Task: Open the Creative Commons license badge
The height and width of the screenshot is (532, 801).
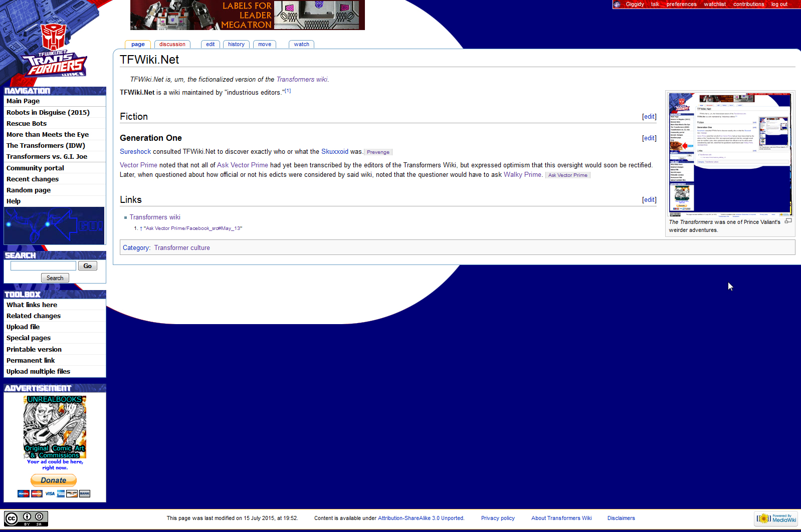Action: pos(26,518)
